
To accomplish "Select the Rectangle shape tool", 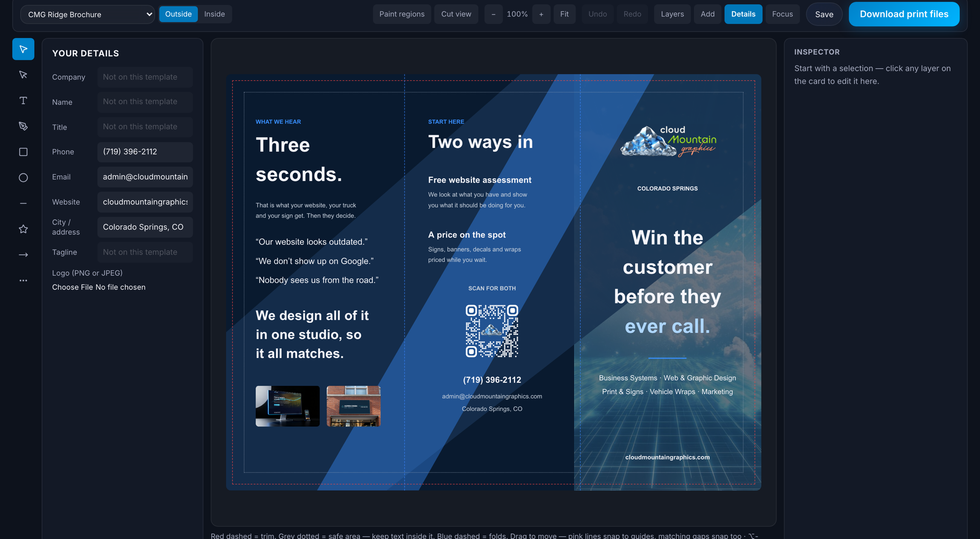I will click(23, 152).
